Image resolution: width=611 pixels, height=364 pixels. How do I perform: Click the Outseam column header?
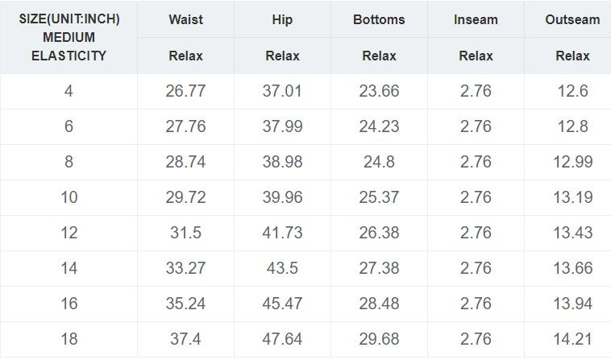click(572, 19)
